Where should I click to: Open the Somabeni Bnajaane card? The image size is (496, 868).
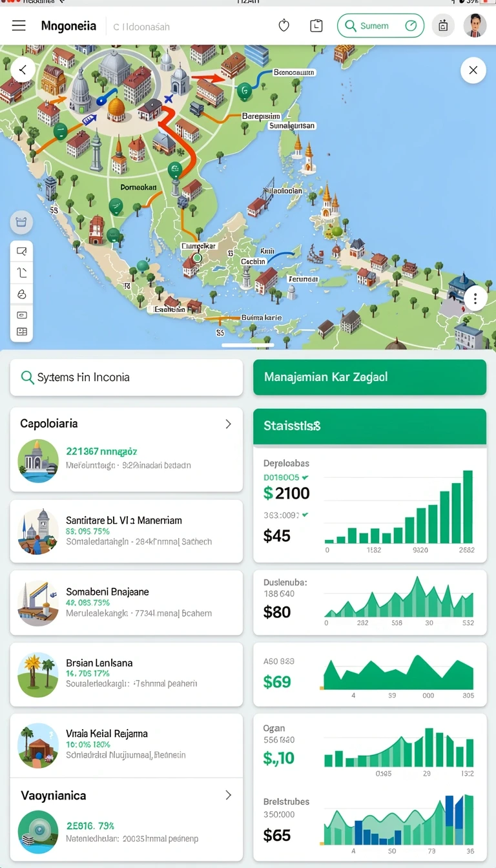127,603
